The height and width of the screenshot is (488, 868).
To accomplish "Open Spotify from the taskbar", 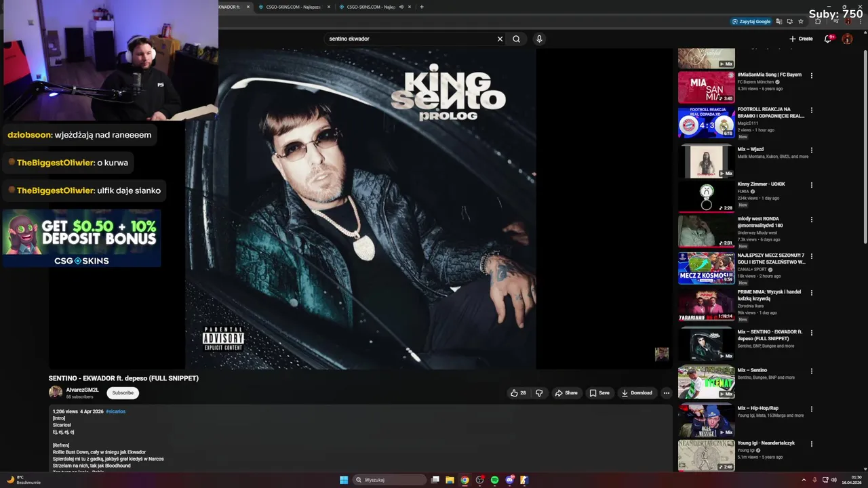I will click(494, 480).
